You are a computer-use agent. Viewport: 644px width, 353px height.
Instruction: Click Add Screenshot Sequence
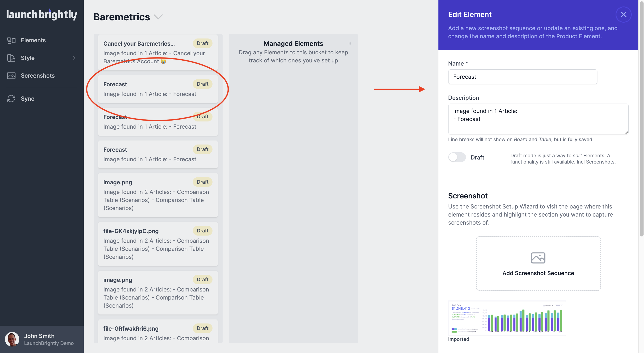538,273
